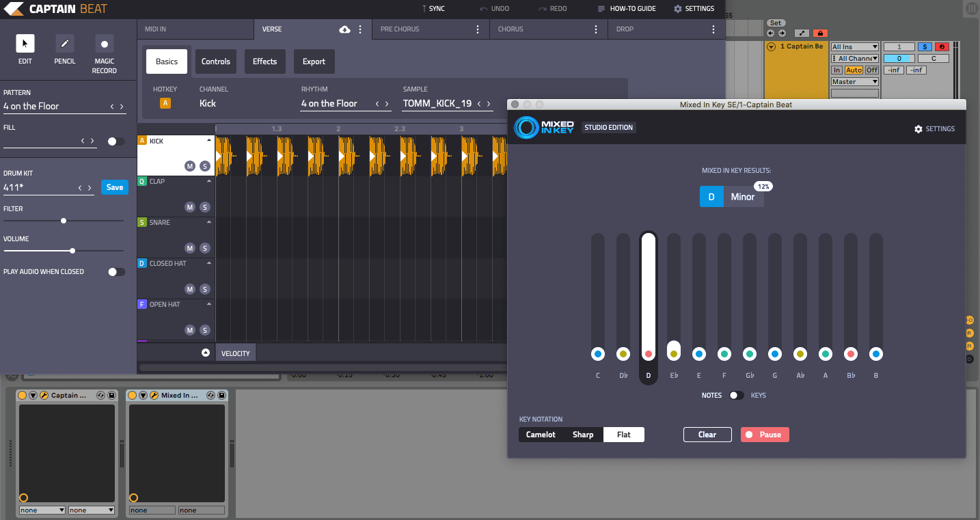Click the Set button in Ableton
Image resolution: width=980 pixels, height=520 pixels.
pyautogui.click(x=776, y=23)
